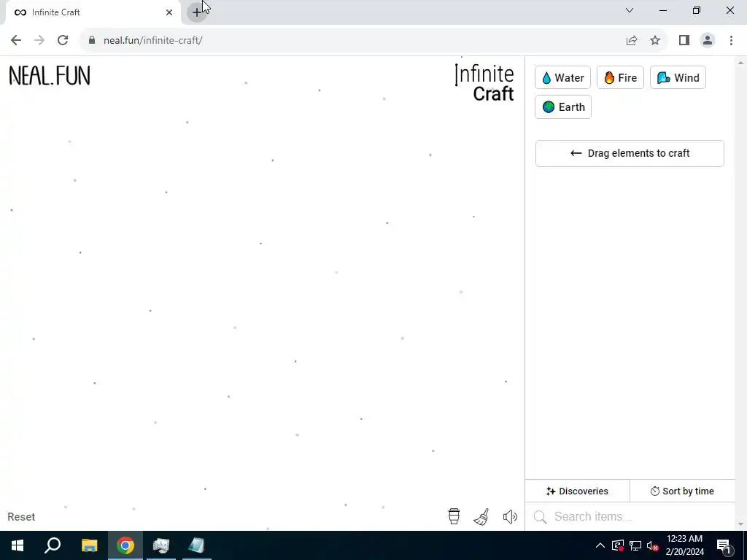This screenshot has height=560, width=747.
Task: Select the Infinite Craft tab
Action: pos(93,12)
